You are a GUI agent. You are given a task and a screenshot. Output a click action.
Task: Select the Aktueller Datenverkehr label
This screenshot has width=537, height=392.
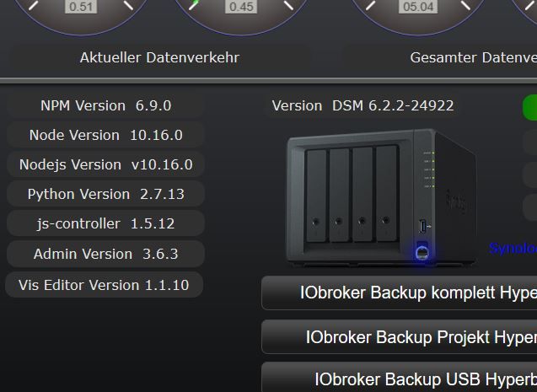[x=159, y=57]
